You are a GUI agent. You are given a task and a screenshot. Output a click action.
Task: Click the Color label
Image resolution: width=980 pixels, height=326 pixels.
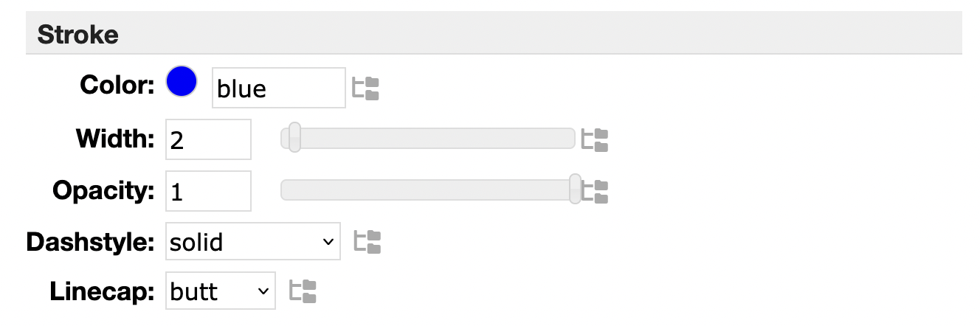tap(117, 86)
